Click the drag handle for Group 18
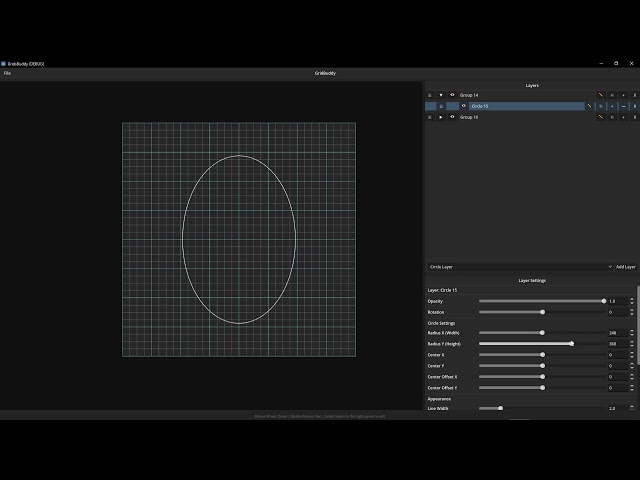 [429, 117]
